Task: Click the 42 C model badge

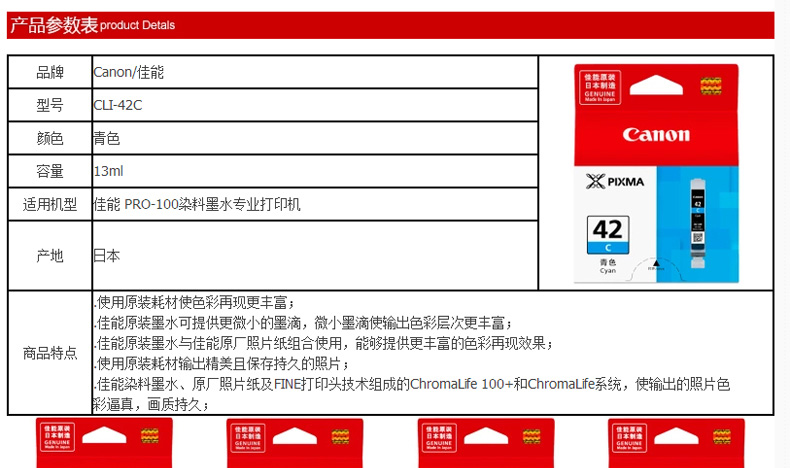Action: tap(608, 235)
